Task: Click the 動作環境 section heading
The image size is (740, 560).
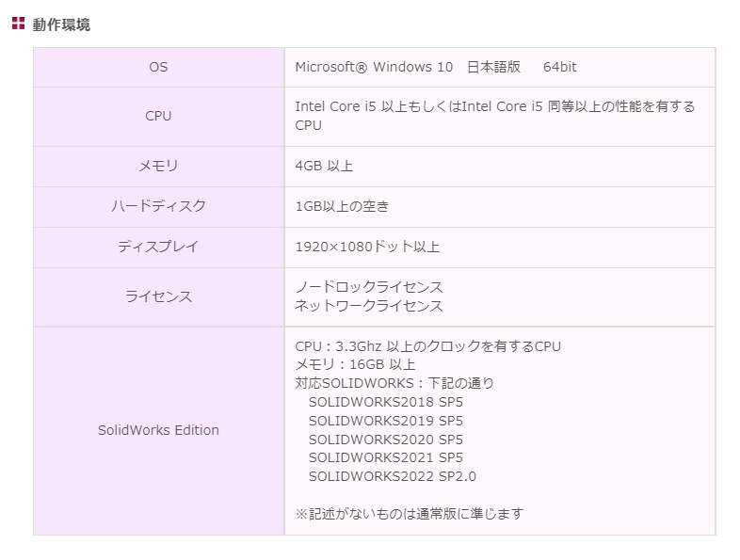Action: tap(61, 24)
